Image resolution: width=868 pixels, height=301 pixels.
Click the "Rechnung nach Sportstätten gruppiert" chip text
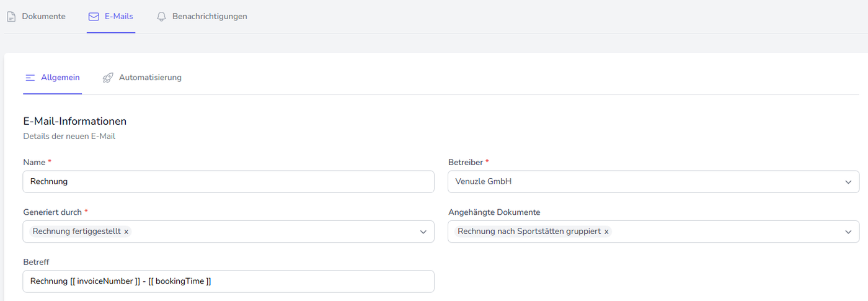click(x=529, y=231)
